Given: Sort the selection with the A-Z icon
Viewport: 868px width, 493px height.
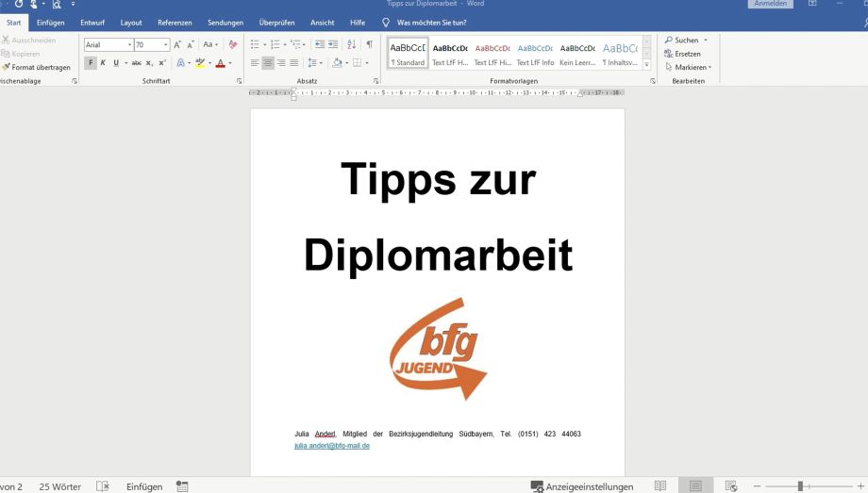Looking at the screenshot, I should pos(352,44).
